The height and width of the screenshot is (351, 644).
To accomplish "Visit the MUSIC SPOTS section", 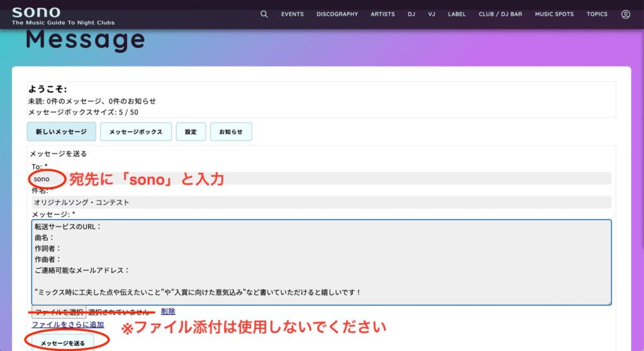I will (x=554, y=14).
